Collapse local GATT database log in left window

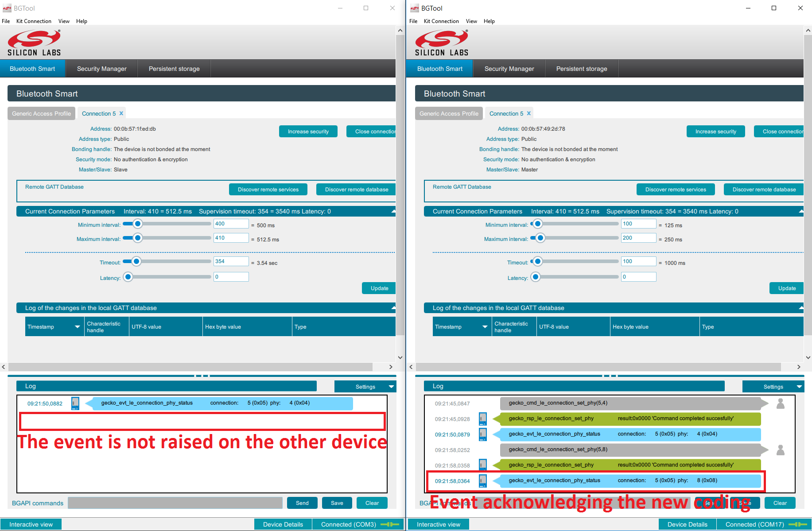click(393, 308)
